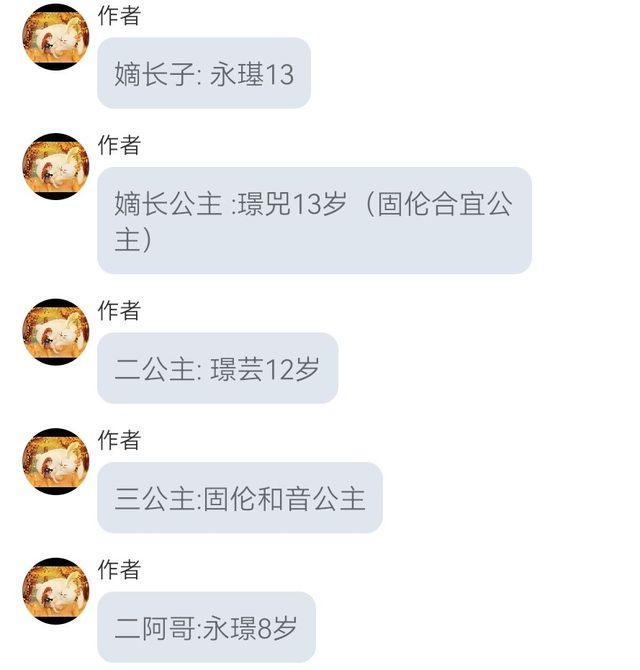Select the 二阿哥:永璟8岁 chat bubble
This screenshot has height=670, width=640.
click(206, 627)
